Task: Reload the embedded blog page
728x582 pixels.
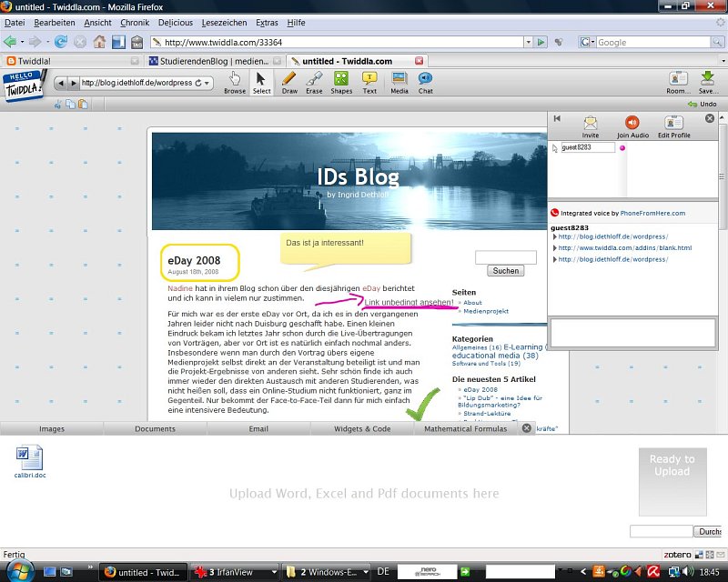Action: tap(198, 83)
